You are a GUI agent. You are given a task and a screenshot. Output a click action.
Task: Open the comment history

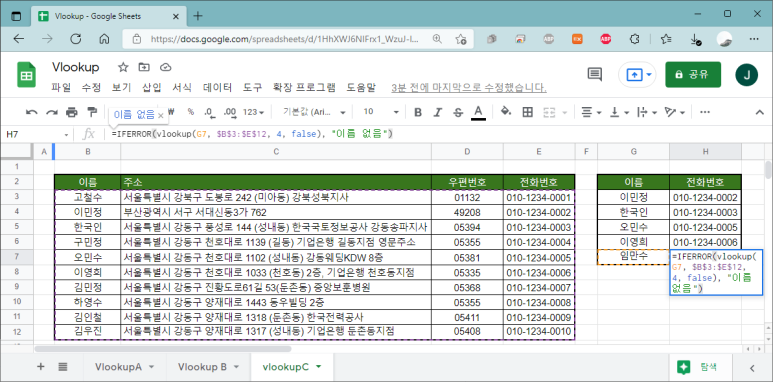pos(595,74)
